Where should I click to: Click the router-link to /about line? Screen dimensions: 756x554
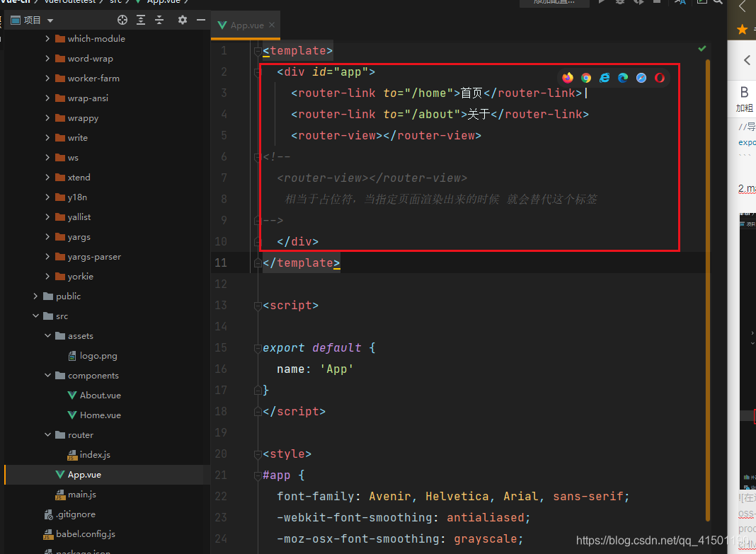pyautogui.click(x=440, y=114)
